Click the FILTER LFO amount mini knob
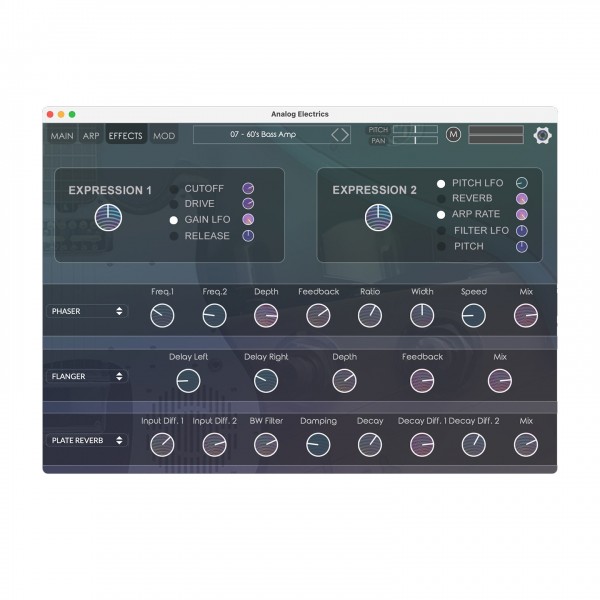Image resolution: width=600 pixels, height=600 pixels. 522,231
